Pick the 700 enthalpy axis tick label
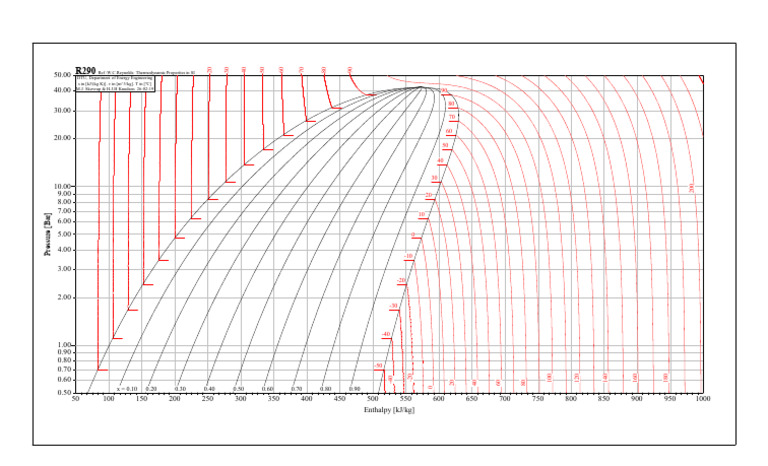 [505, 399]
